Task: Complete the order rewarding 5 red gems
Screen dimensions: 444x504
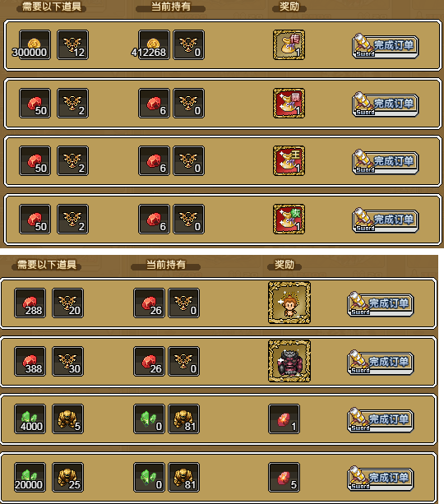Action: (x=381, y=479)
